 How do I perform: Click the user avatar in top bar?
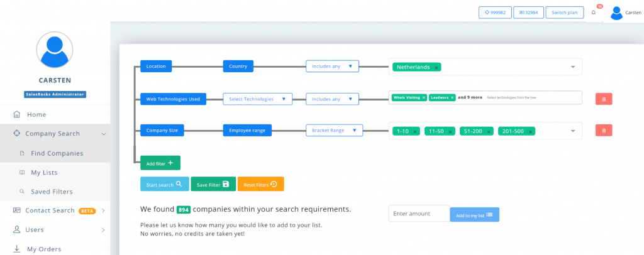click(x=617, y=13)
